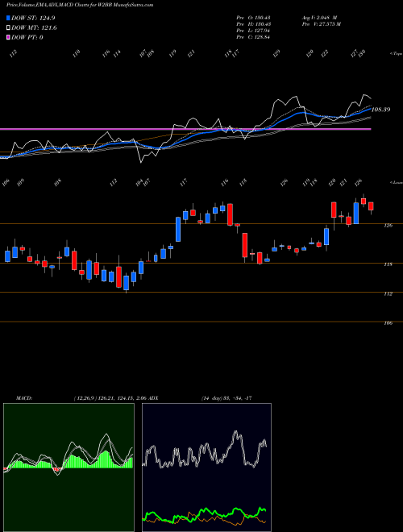Click the chart title mentioning MunafaSutra.com

pos(80,5)
